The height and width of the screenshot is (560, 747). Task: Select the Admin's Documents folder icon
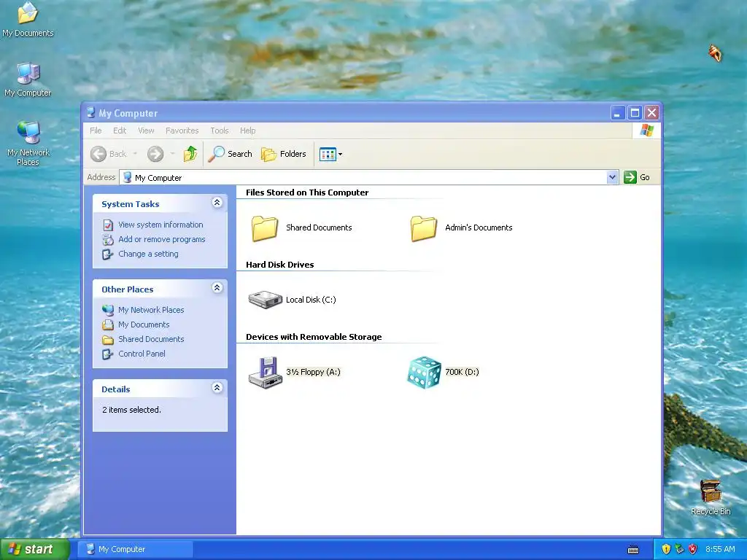click(424, 228)
